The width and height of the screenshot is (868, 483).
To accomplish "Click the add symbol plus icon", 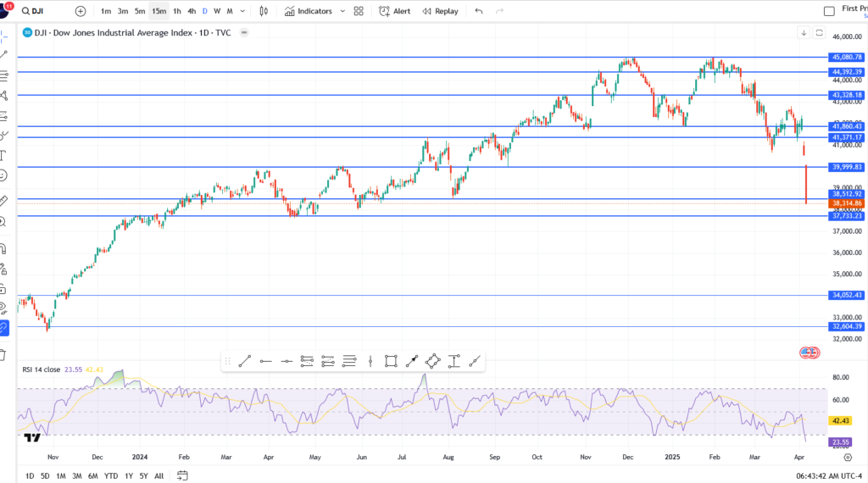I will [81, 11].
